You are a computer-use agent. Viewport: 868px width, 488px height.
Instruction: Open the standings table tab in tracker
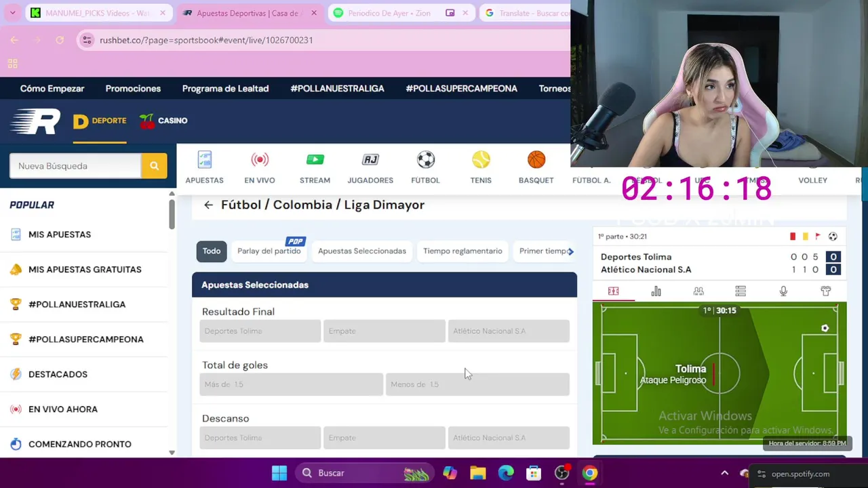click(x=741, y=291)
